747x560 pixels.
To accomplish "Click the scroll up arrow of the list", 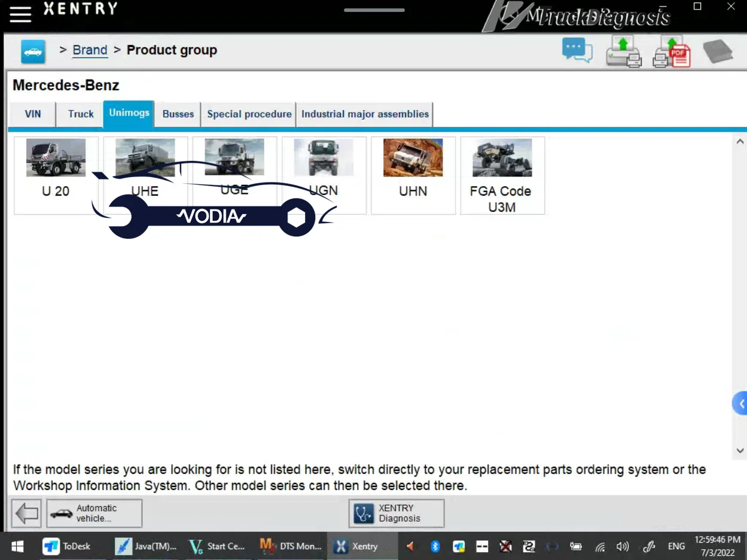I will [740, 142].
